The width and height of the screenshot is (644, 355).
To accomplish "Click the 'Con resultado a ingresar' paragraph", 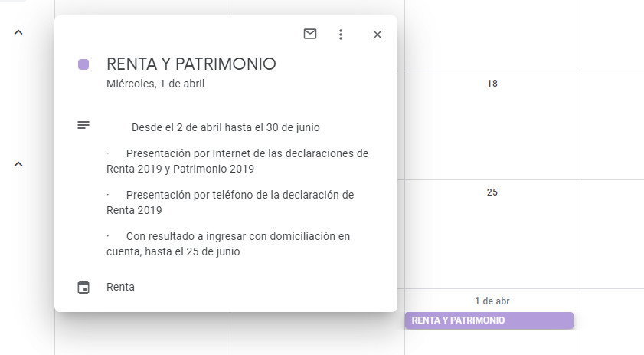I will pos(228,244).
